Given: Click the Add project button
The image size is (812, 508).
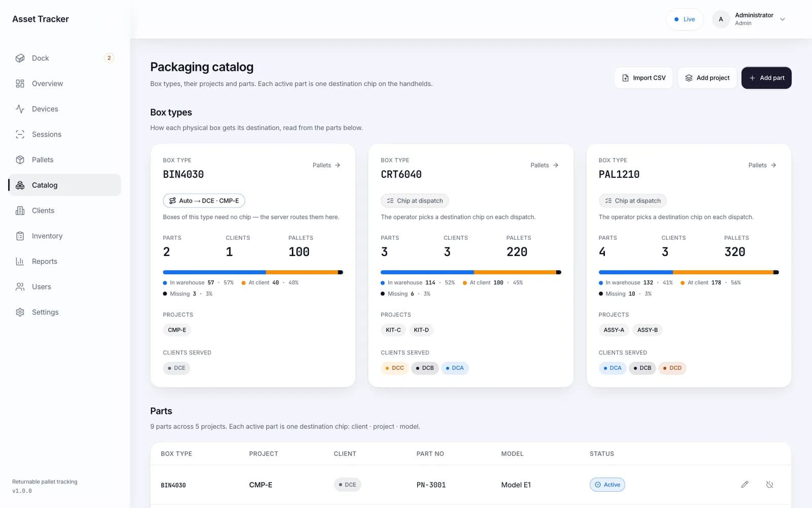Looking at the screenshot, I should click(707, 78).
